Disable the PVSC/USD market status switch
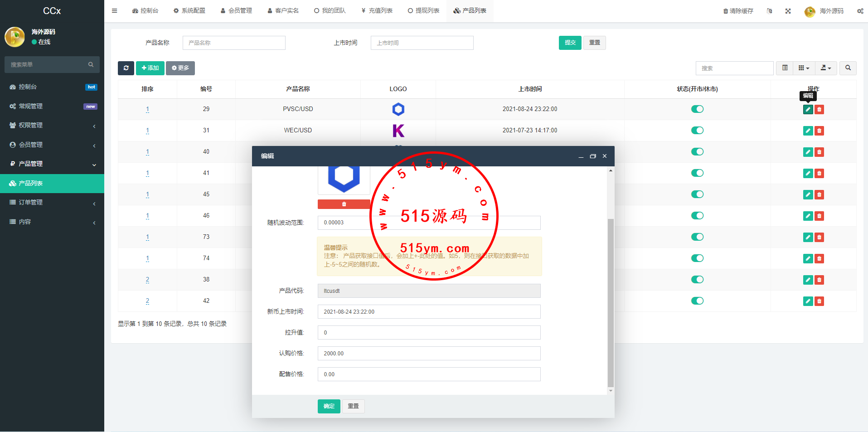 (x=697, y=109)
